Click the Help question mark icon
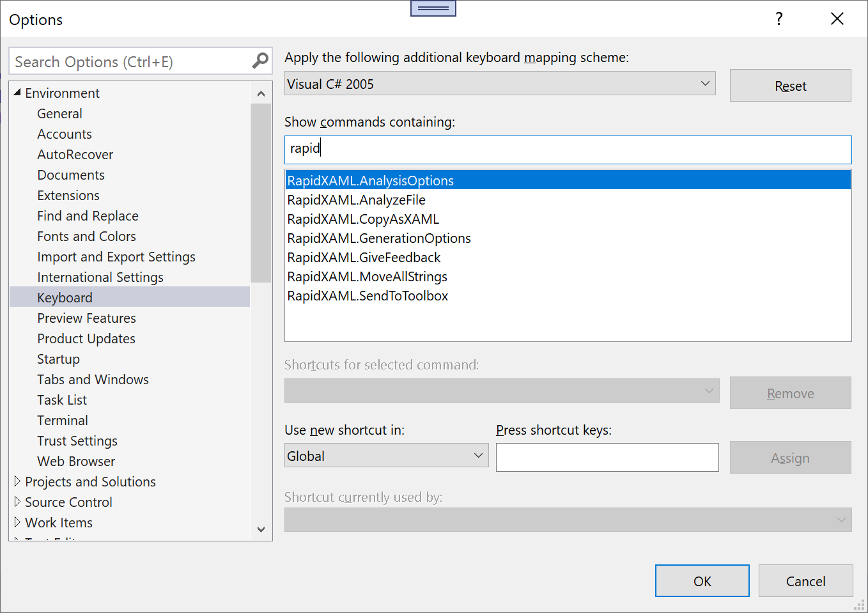 click(x=779, y=19)
